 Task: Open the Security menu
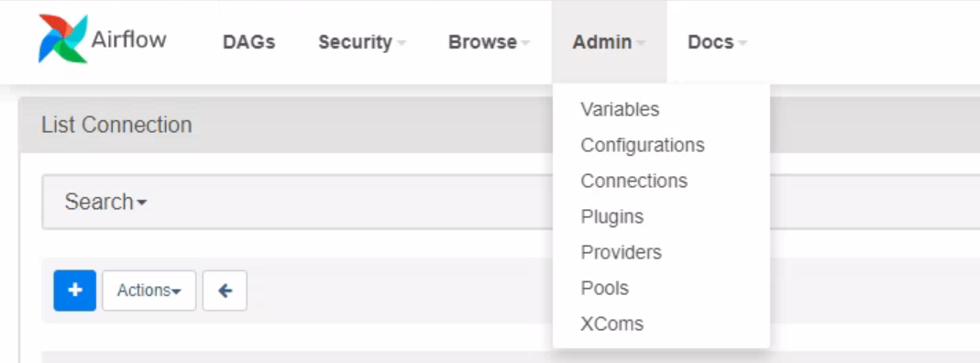(x=362, y=42)
